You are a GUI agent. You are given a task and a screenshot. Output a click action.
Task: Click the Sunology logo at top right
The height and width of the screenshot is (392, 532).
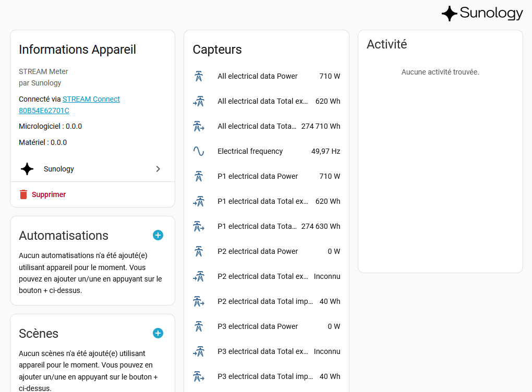tap(482, 14)
